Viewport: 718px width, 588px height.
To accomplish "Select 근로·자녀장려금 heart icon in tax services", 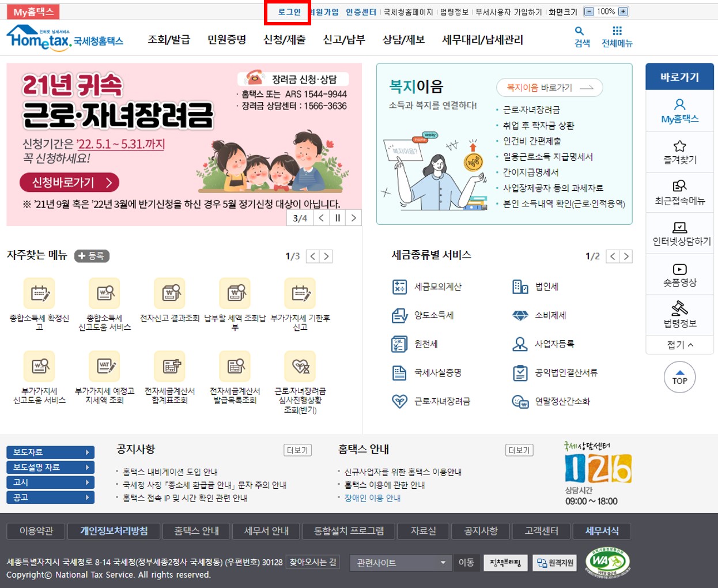I will [399, 401].
